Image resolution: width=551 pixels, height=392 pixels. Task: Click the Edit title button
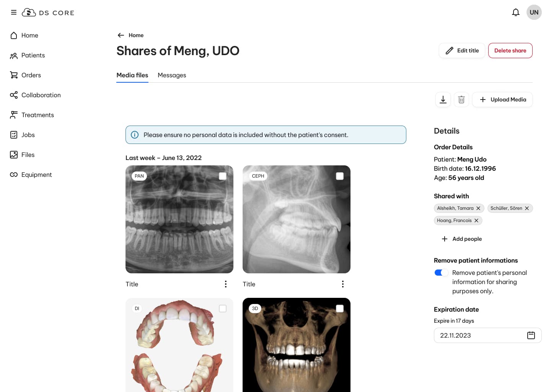point(462,51)
